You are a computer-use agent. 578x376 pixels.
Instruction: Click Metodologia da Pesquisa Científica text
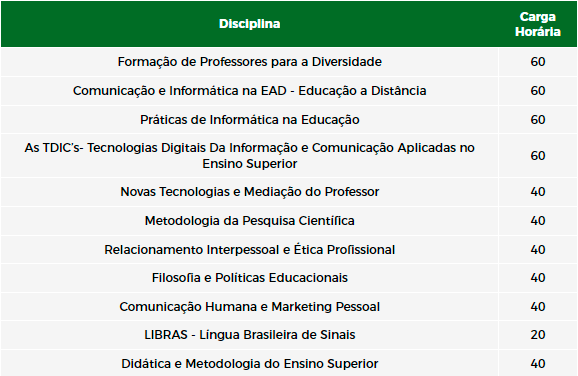coord(250,220)
